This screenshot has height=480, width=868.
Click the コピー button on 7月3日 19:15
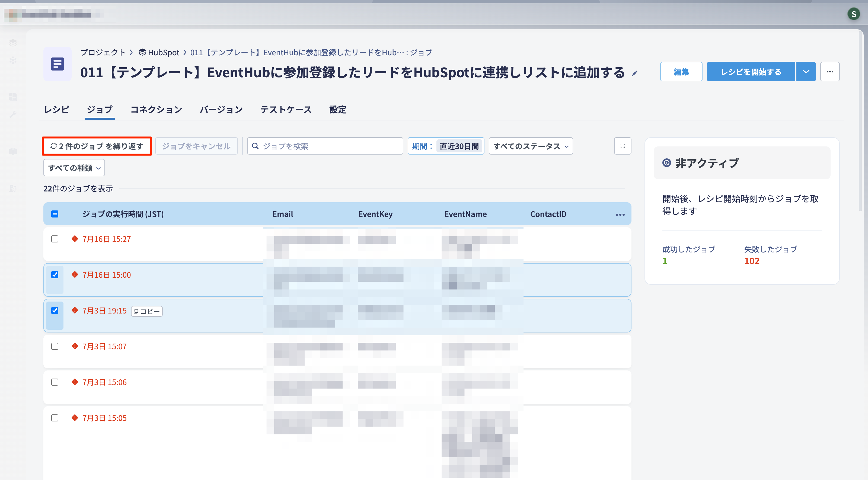146,311
